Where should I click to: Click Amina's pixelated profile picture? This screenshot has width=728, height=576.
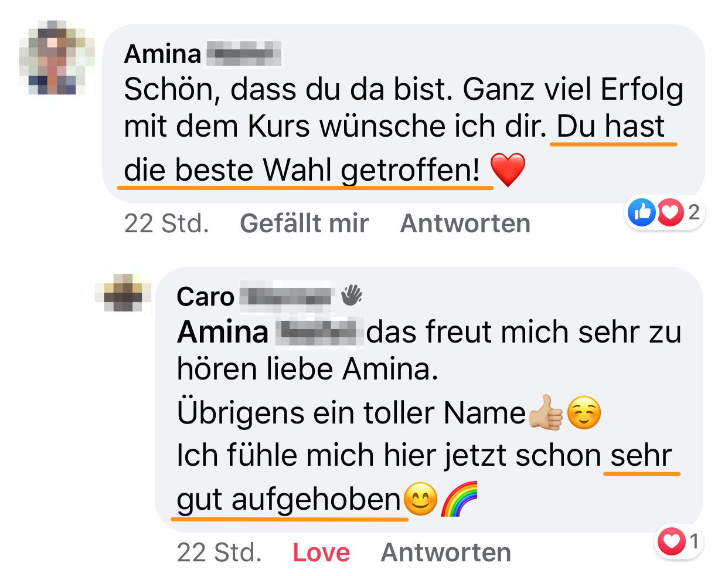pyautogui.click(x=57, y=57)
